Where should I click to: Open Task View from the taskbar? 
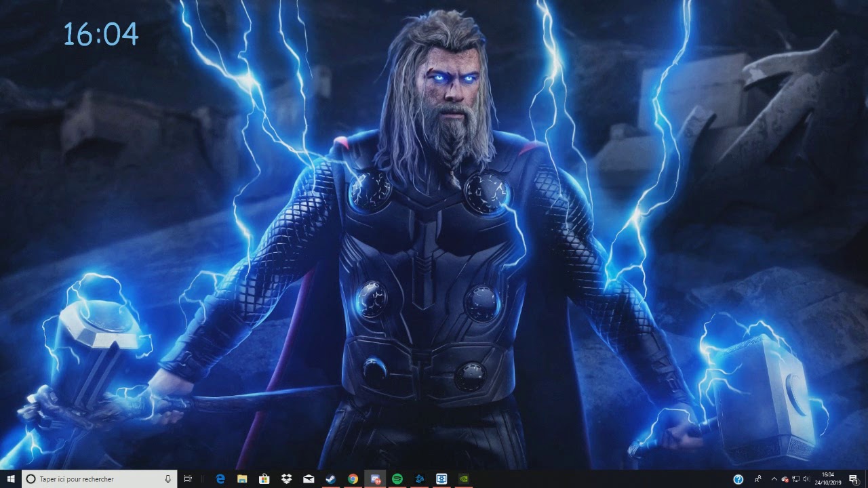pos(189,479)
